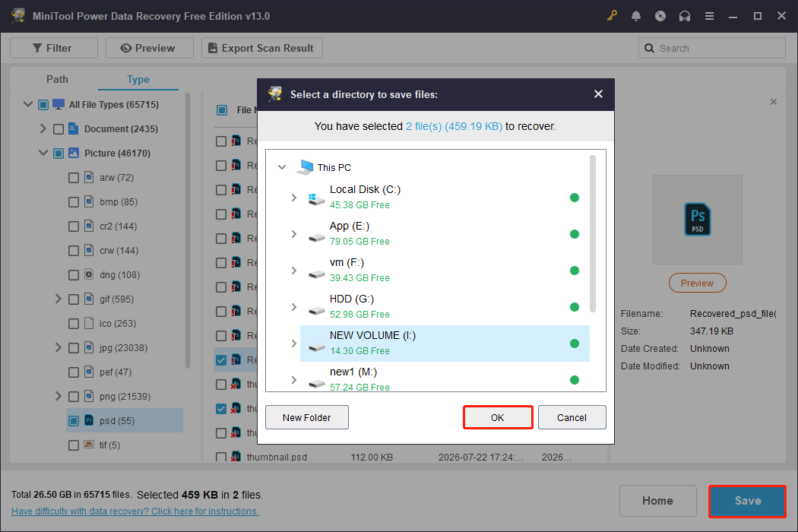Click the key register icon in title bar
This screenshot has width=798, height=532.
pos(611,16)
